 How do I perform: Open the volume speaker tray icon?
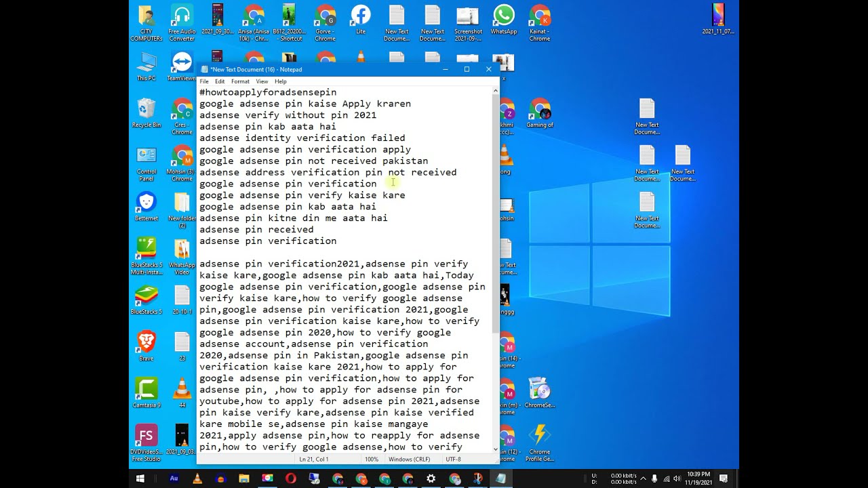[677, 479]
